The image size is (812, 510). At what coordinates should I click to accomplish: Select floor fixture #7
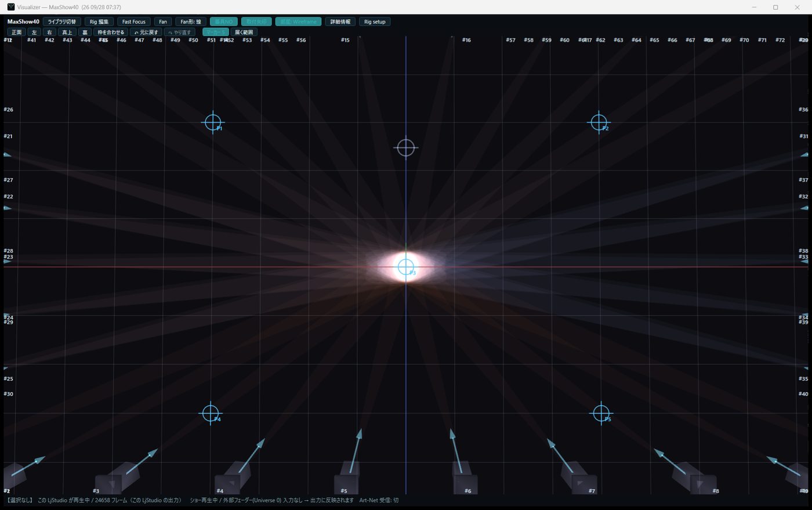pos(578,478)
